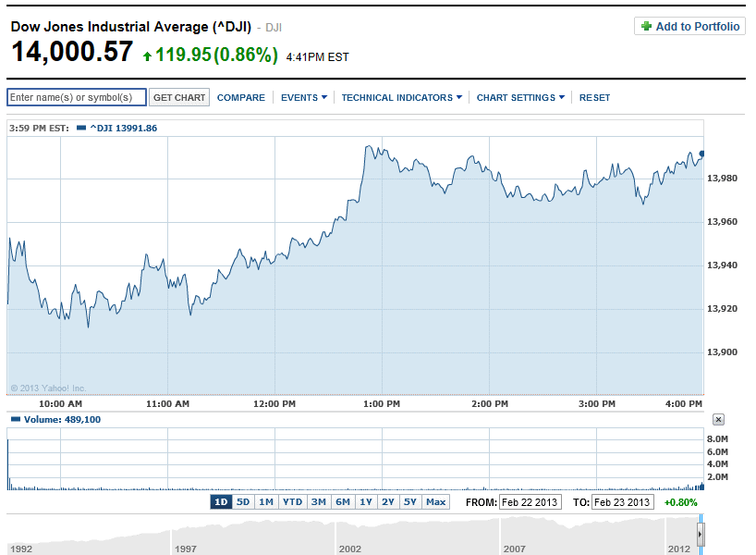Select the 1D time range
Viewport: 756px width, 555px height.
point(221,502)
